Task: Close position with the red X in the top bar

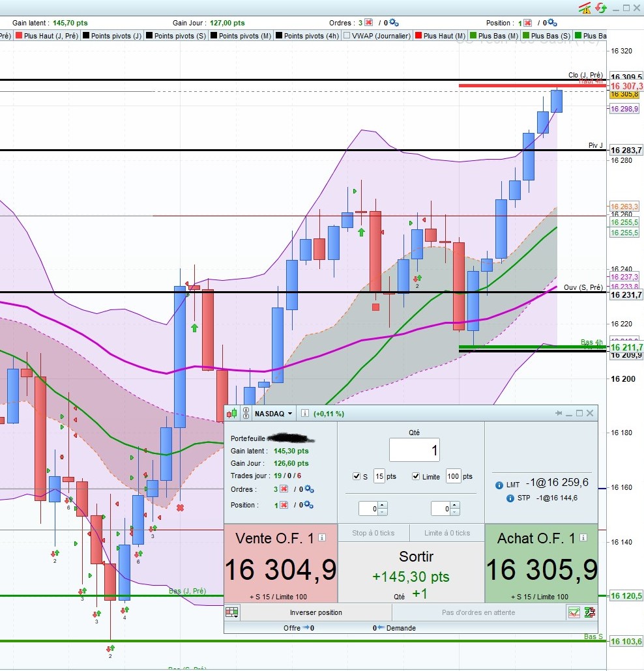Action: [x=527, y=23]
